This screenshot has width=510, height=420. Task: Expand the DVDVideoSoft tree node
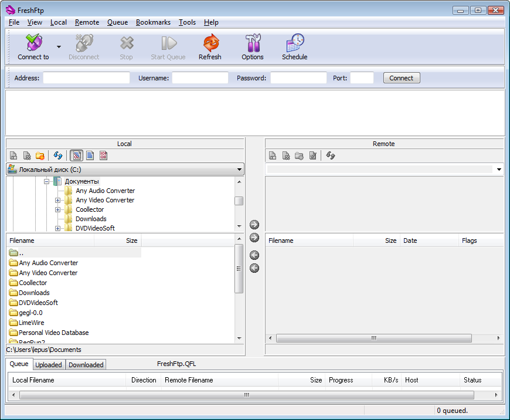(57, 229)
